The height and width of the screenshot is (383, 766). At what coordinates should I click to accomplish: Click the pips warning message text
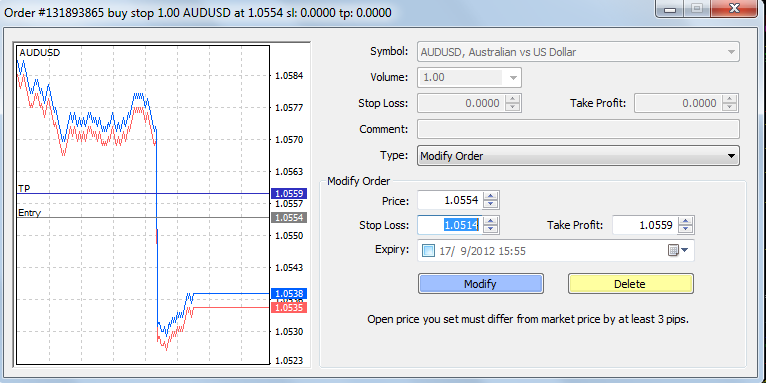coord(528,320)
